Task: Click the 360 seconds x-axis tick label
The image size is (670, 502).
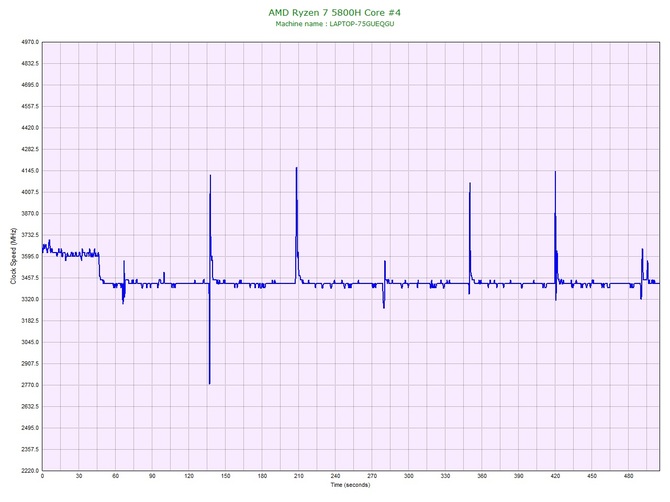Action: 482,476
